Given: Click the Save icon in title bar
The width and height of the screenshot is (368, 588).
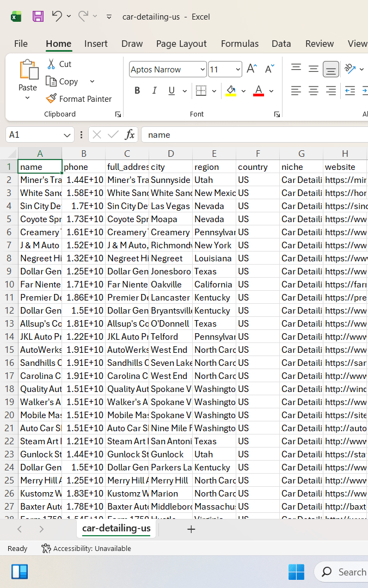Looking at the screenshot, I should coord(38,16).
